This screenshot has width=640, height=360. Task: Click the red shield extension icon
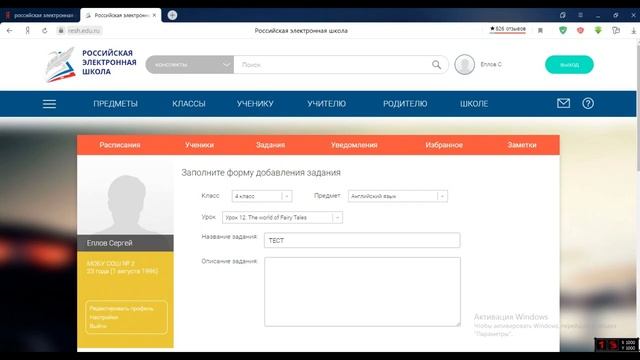coord(580,30)
